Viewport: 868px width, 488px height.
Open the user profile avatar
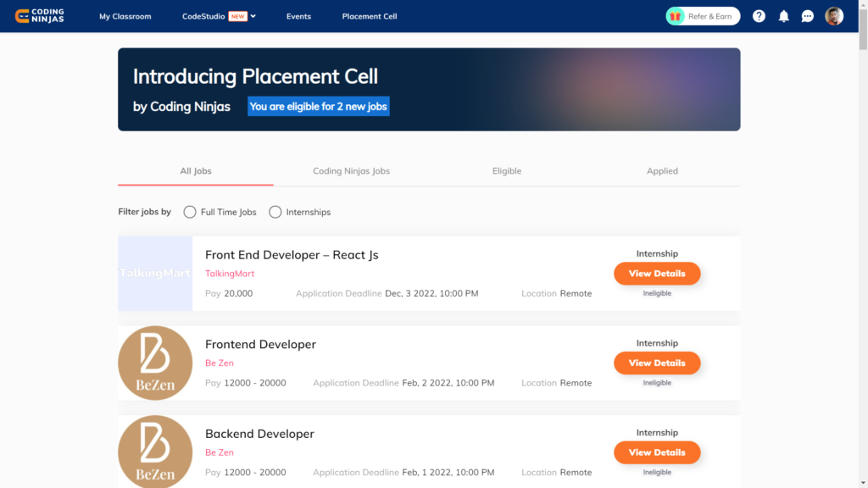834,16
